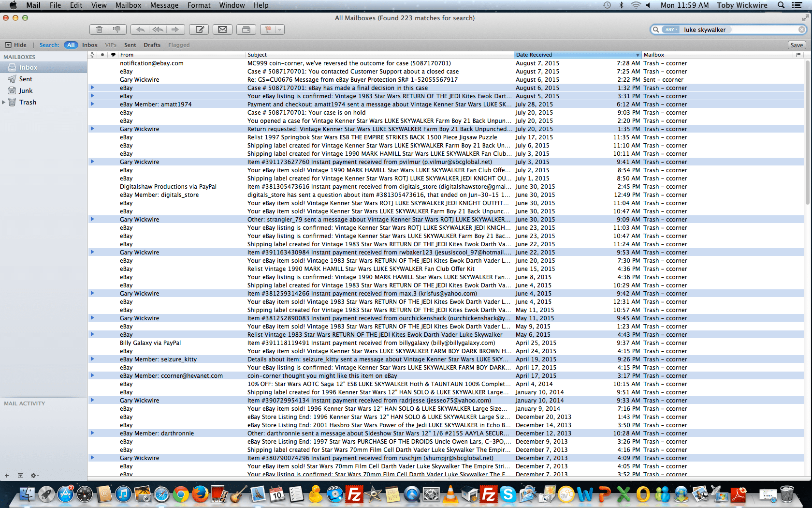Screen dimensions: 812x508
Task: Open Spotlight search in menu bar
Action: click(x=781, y=5)
